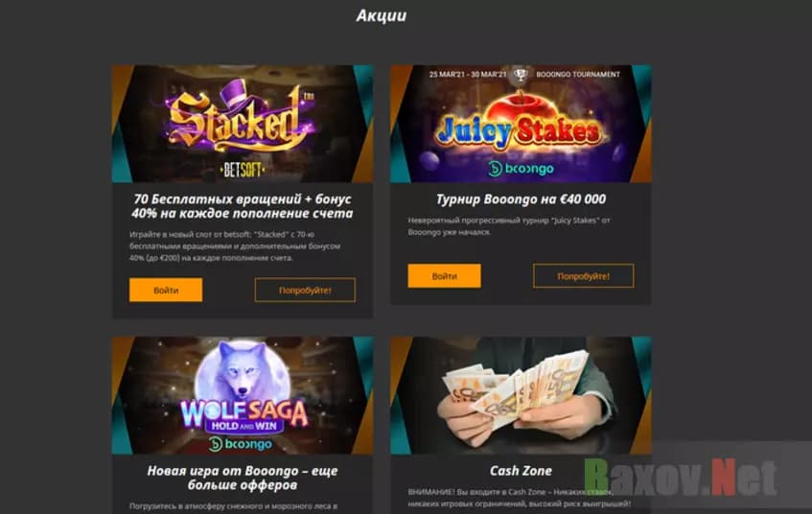Open Турнир Booongo на €40 000 title

pos(521,199)
